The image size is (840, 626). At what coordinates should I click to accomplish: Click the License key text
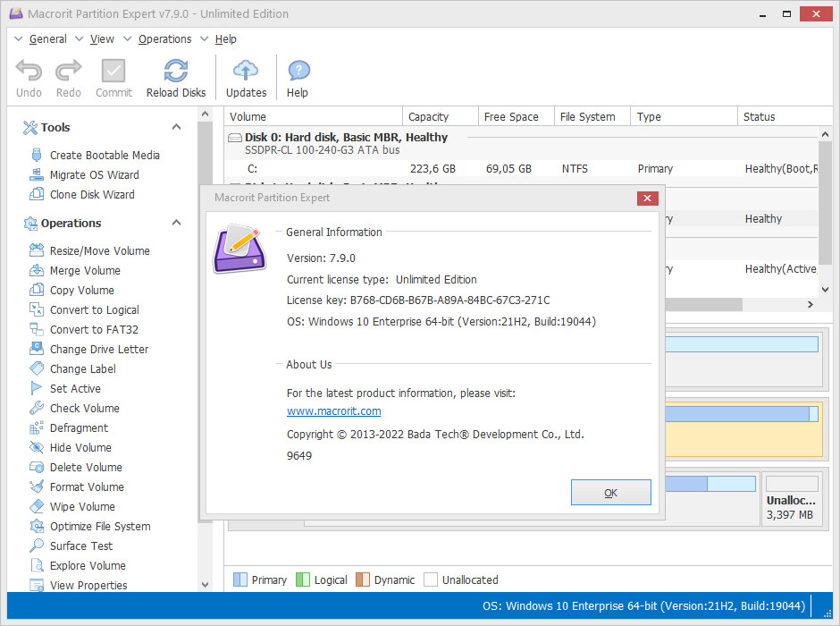tap(418, 300)
